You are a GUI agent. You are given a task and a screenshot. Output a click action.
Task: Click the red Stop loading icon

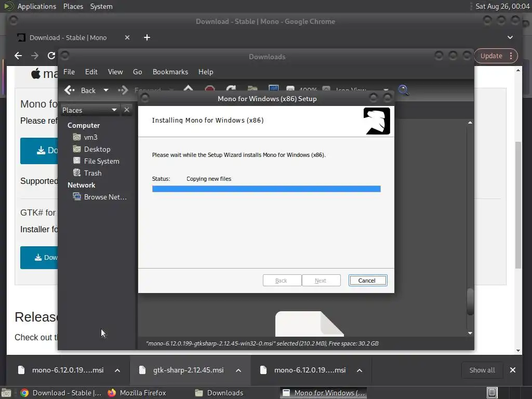pyautogui.click(x=210, y=89)
